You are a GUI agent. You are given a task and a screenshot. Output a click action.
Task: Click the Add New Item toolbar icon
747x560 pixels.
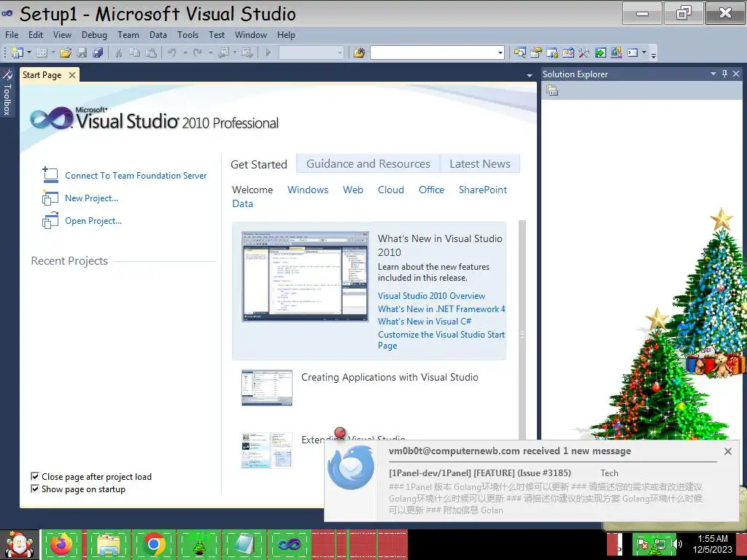42,52
